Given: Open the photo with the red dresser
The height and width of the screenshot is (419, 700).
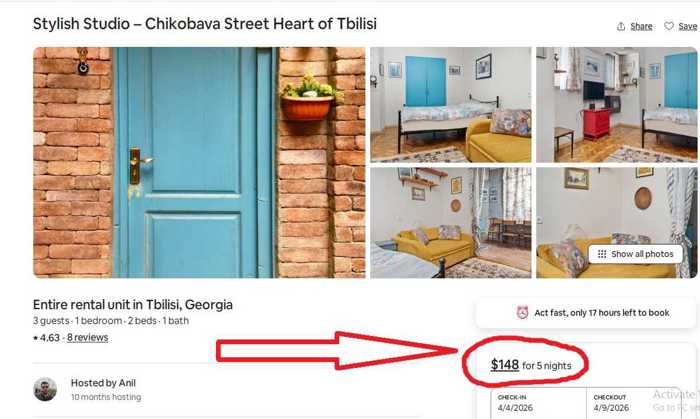Looking at the screenshot, I should tap(617, 105).
